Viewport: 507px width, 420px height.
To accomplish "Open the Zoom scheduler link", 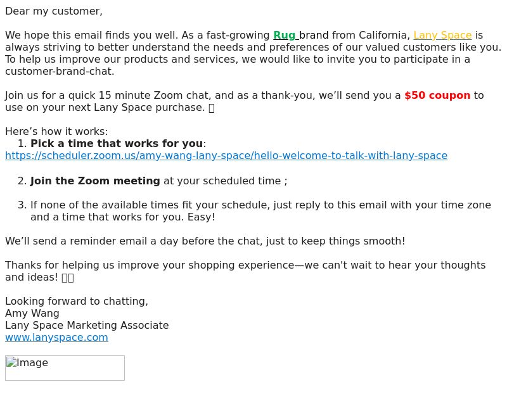I will (226, 155).
